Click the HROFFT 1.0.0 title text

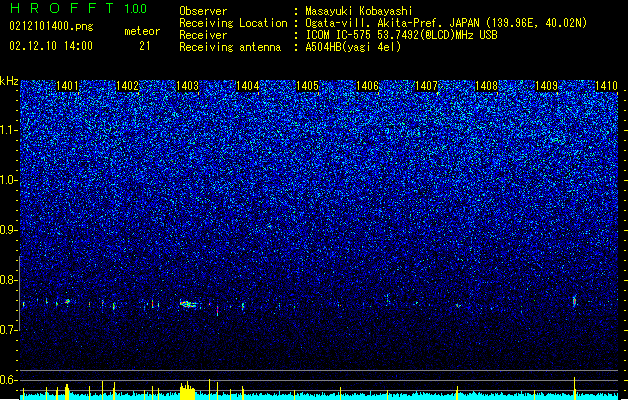coord(79,8)
